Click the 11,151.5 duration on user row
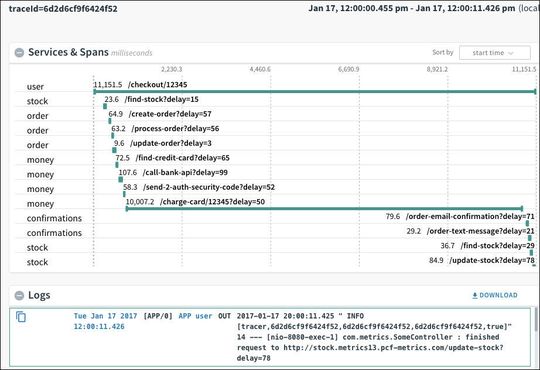The image size is (540, 370). click(108, 85)
